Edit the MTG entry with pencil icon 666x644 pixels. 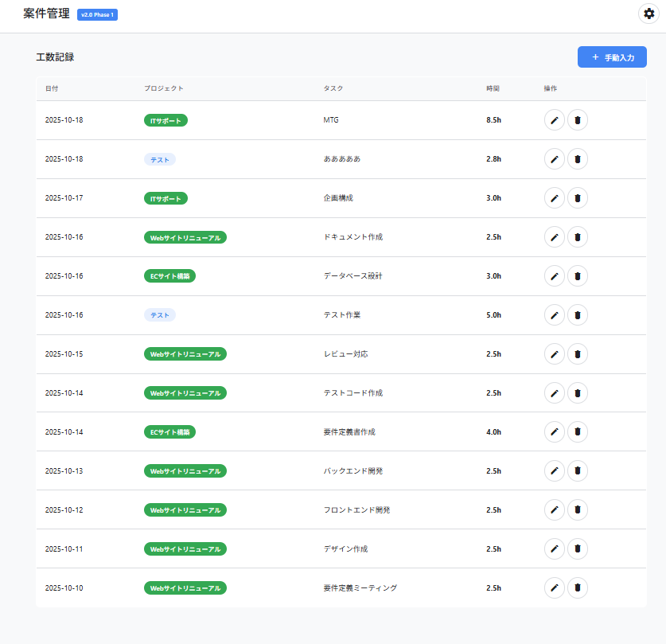(x=555, y=120)
